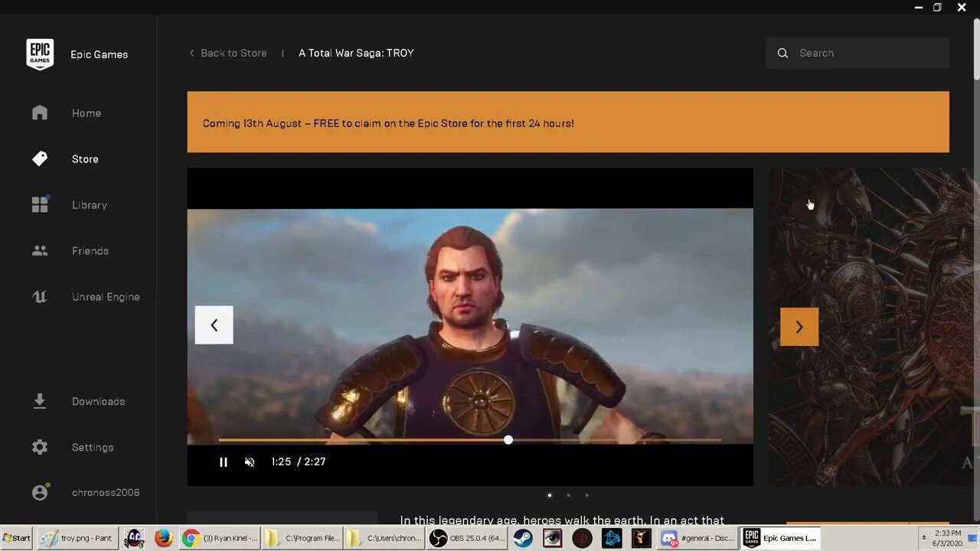
Task: Open the Home sidebar item
Action: tap(87, 113)
